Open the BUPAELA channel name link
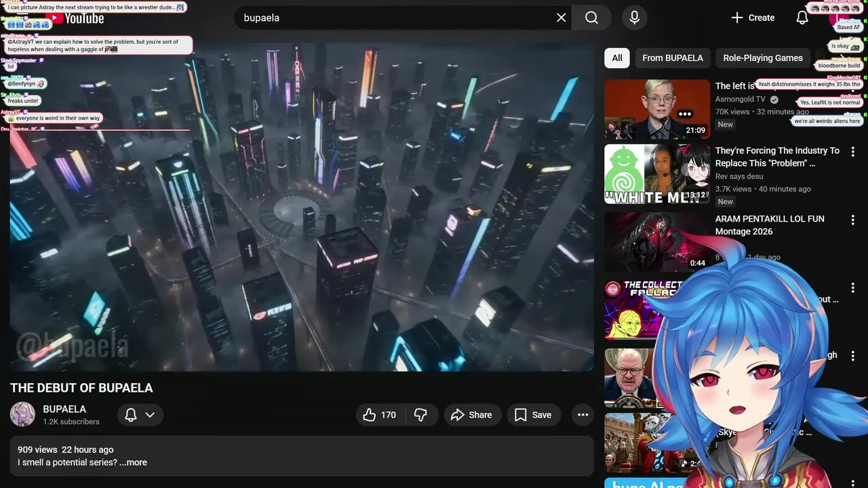The image size is (868, 488). [x=64, y=409]
